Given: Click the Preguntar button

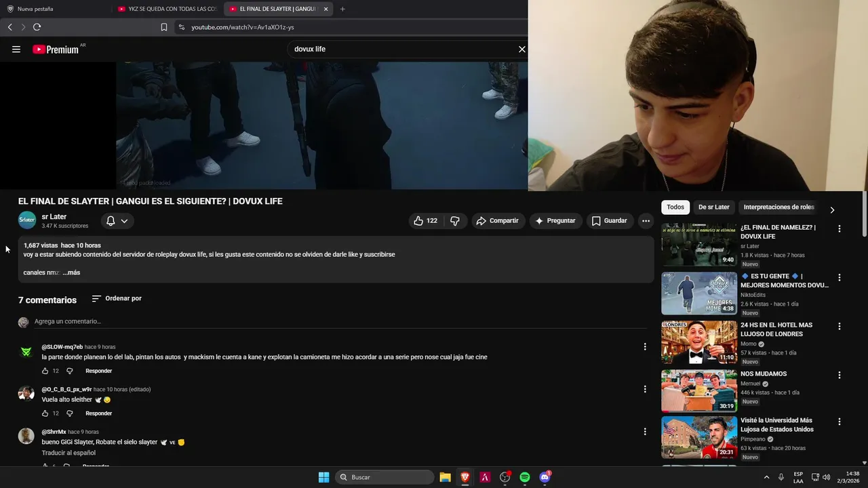Looking at the screenshot, I should coord(555,221).
